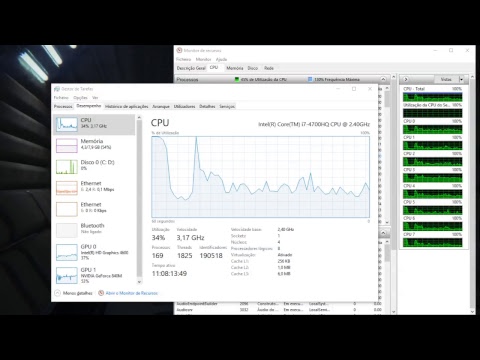This screenshot has width=480, height=360.
Task: Click the CPU 4 graph in Resource Monitor
Action: 432,194
